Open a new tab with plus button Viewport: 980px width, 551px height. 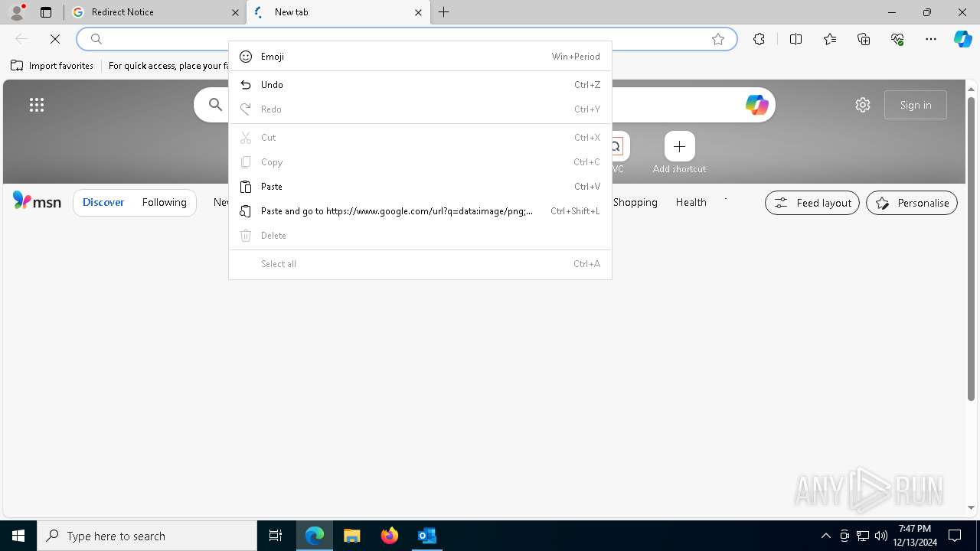tap(444, 12)
